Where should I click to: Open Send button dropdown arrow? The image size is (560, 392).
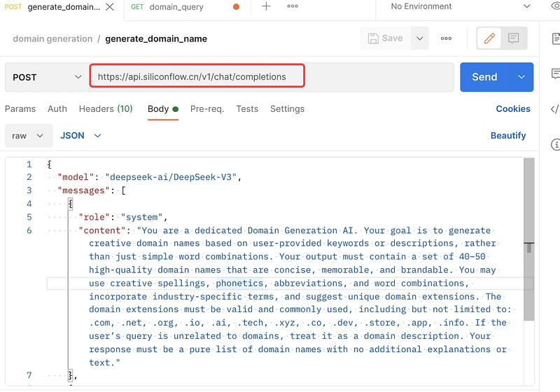pyautogui.click(x=521, y=77)
